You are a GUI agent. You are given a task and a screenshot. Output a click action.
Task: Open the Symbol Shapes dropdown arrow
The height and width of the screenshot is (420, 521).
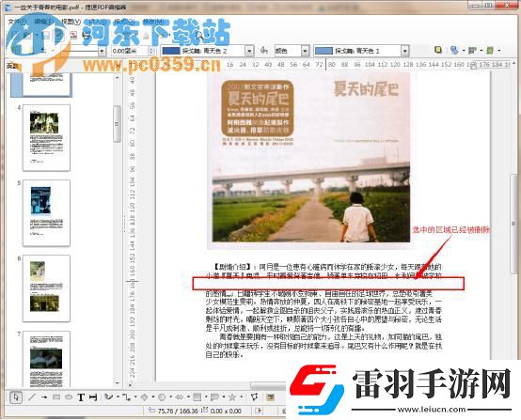pos(170,397)
